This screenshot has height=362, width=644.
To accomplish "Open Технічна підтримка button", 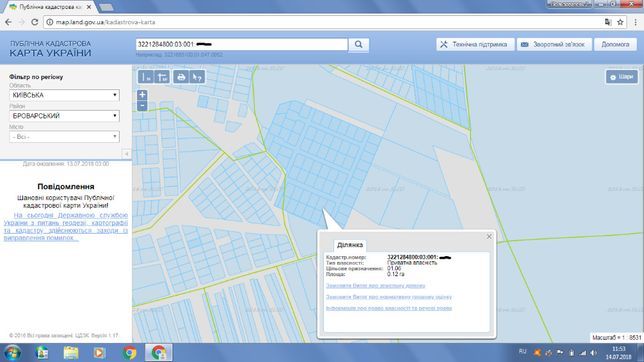I will (x=475, y=44).
